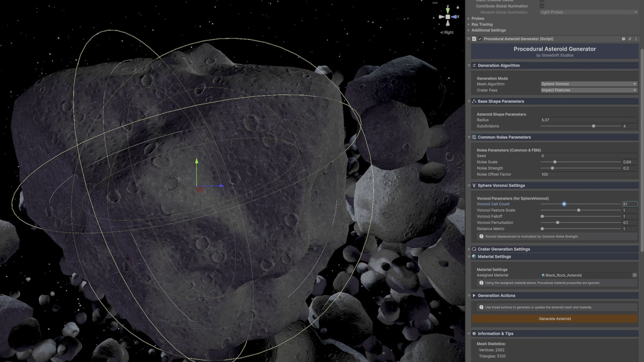Click the green Y axis cone on the scene gizmo
Screen dimensions: 644x362
tap(448, 10)
